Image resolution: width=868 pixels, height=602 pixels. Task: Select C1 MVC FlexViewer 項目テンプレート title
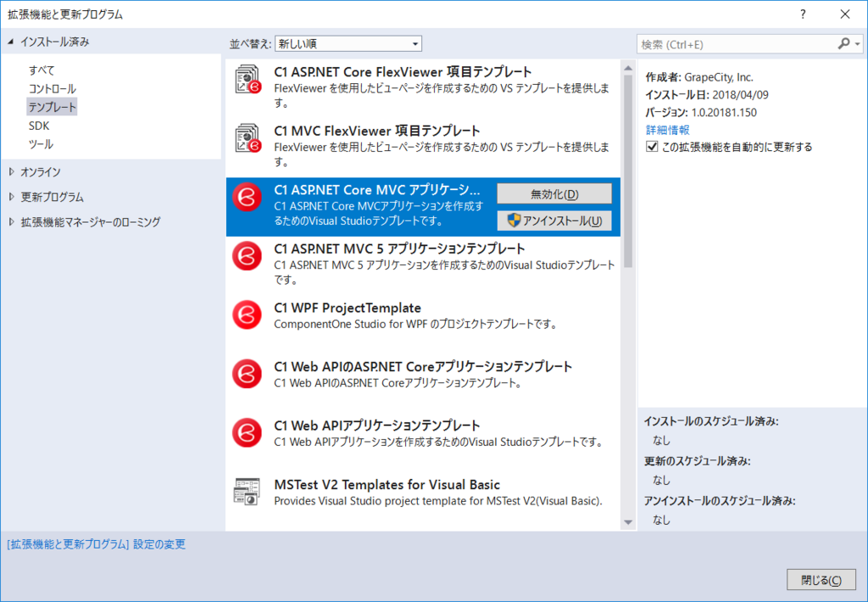point(377,131)
